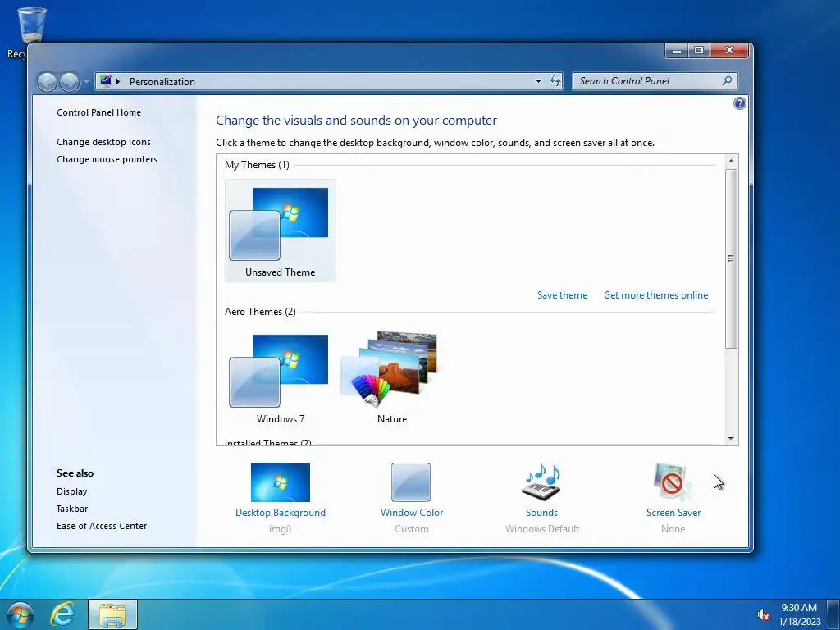
Task: Open the Screen Saver icon
Action: tap(673, 482)
